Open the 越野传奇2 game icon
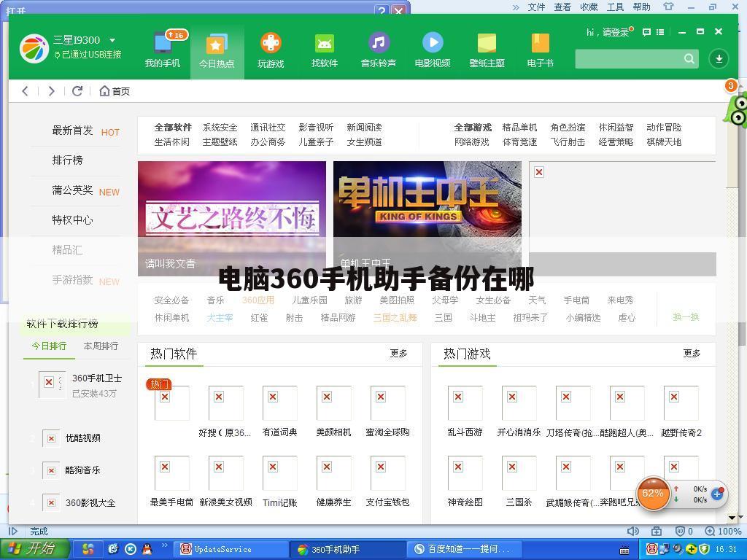747x560 pixels. [x=681, y=402]
